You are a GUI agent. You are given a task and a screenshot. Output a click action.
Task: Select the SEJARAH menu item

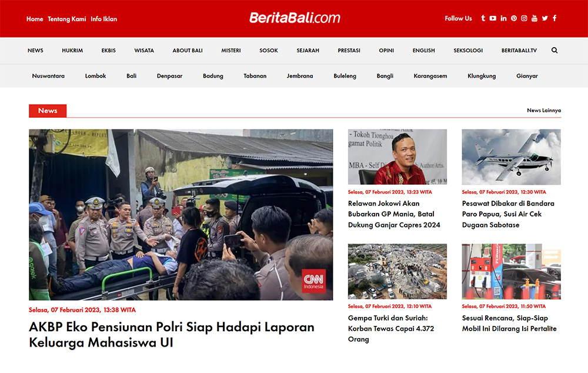point(308,50)
